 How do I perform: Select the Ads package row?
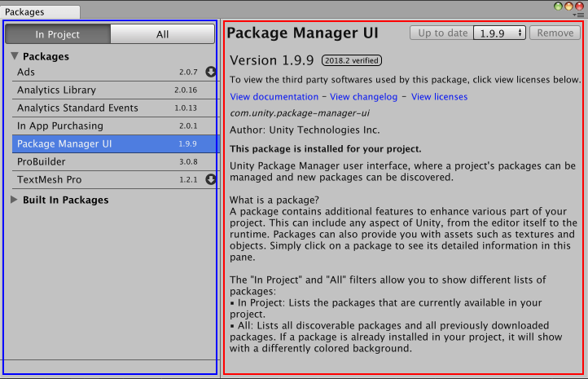(x=114, y=72)
